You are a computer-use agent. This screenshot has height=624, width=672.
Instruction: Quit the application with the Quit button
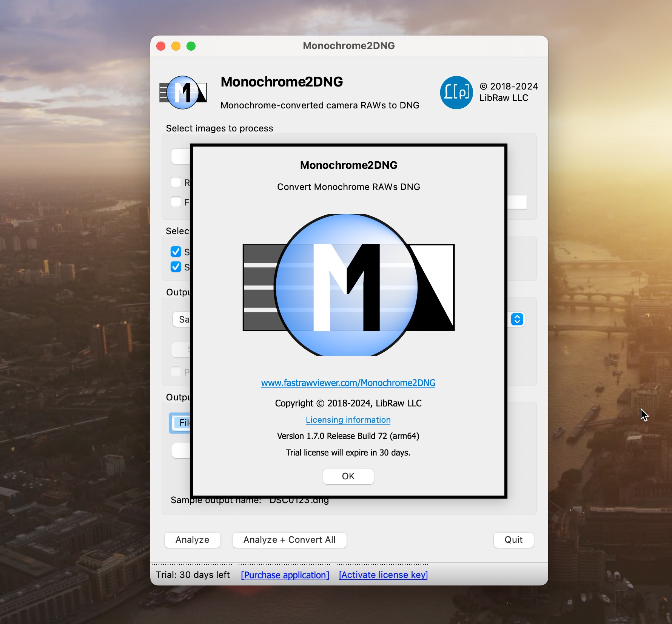click(513, 540)
